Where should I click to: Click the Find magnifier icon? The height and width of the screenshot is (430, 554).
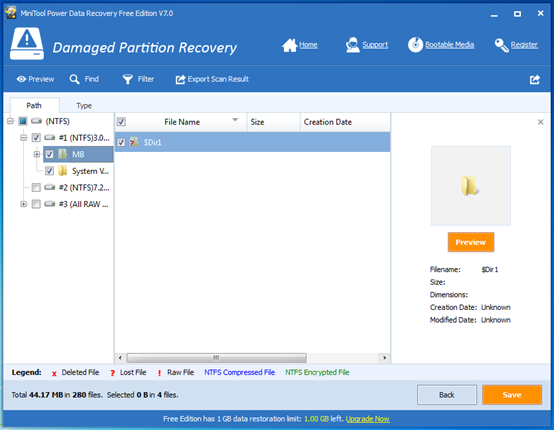(74, 79)
